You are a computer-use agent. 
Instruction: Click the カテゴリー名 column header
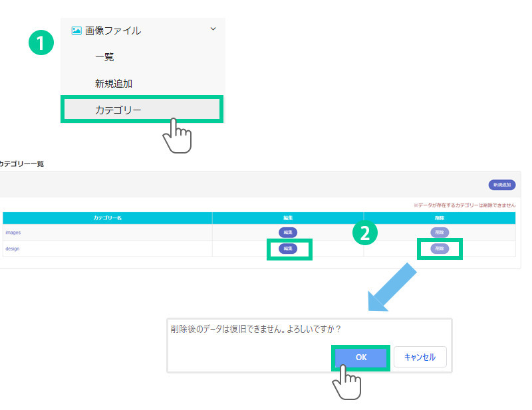(x=107, y=218)
